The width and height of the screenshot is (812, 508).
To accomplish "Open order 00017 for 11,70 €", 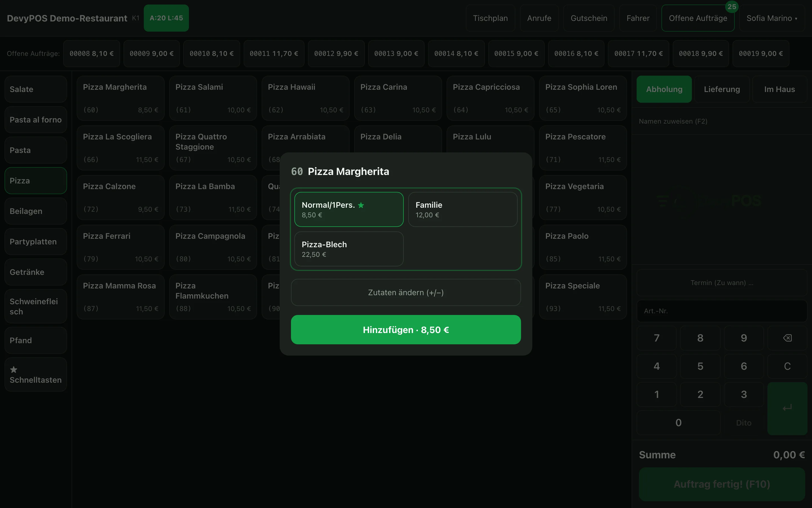I will (639, 54).
